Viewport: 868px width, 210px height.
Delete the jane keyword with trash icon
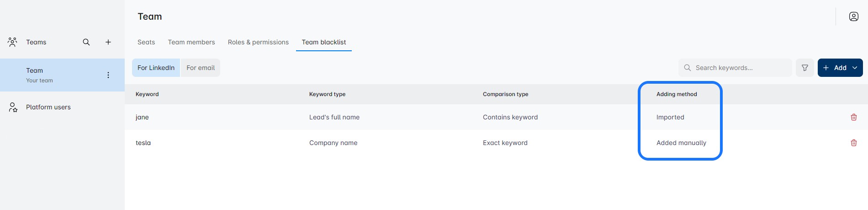coord(853,117)
